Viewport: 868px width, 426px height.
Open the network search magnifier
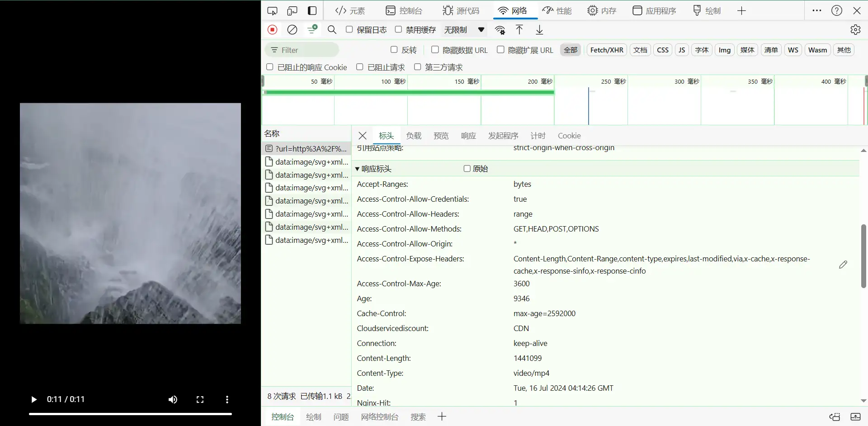click(332, 30)
